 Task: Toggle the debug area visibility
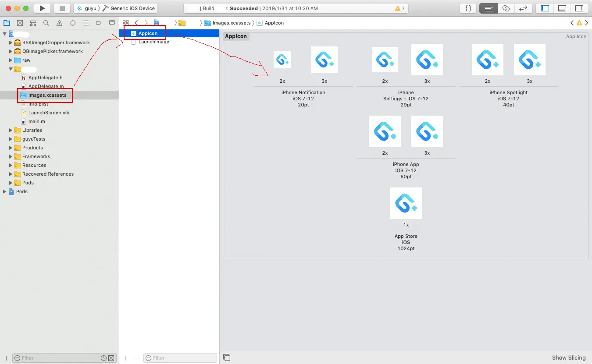pos(562,8)
